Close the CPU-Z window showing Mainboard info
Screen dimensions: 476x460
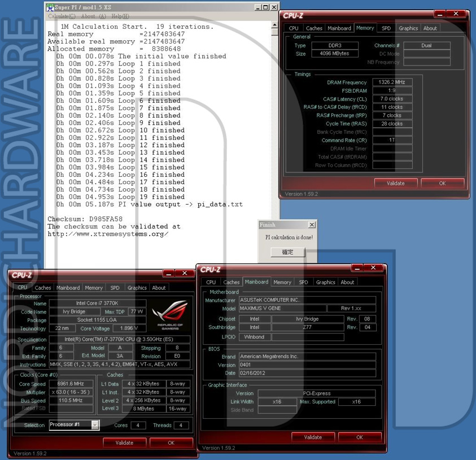coord(373,268)
